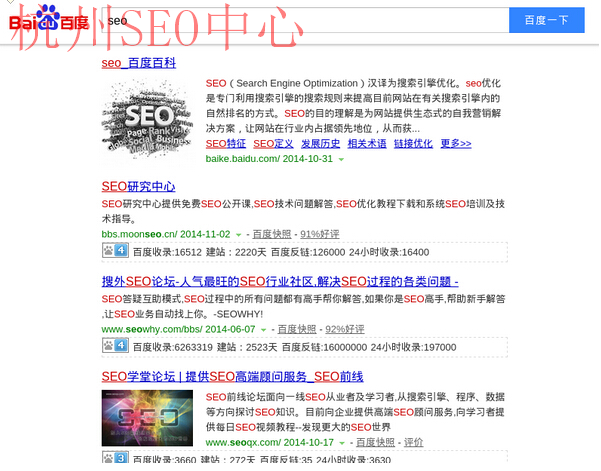Screen dimensions: 601x471
Task: Click '建站：2220天' stat text
Action: coord(236,252)
